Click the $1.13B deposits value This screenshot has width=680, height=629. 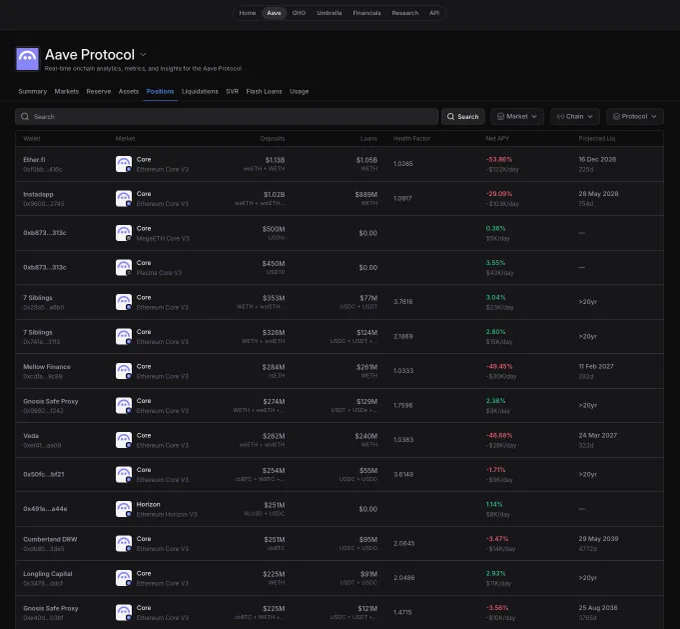click(275, 160)
